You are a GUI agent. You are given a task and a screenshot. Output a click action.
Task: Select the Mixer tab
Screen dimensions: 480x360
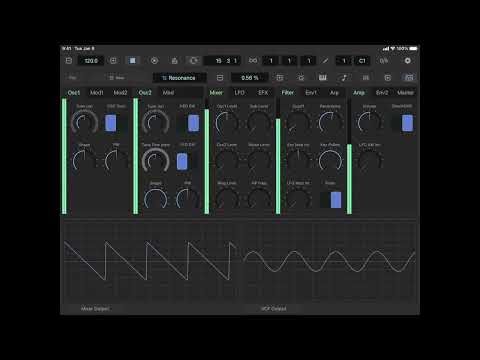coord(216,93)
